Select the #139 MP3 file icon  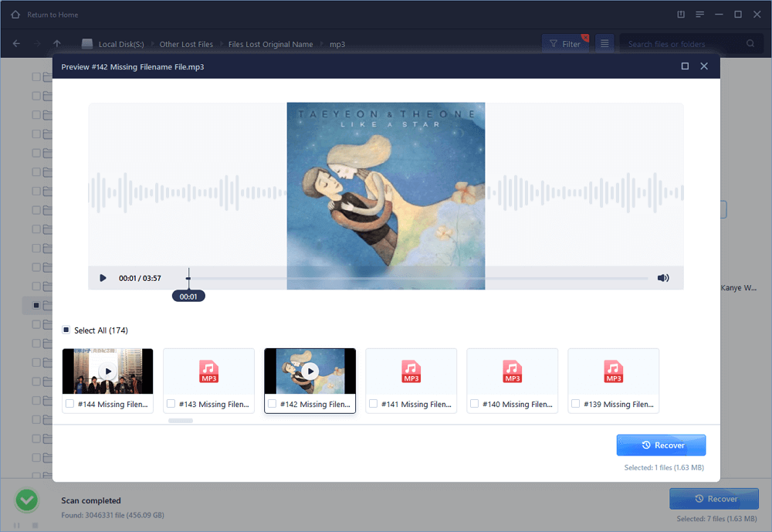pyautogui.click(x=614, y=371)
